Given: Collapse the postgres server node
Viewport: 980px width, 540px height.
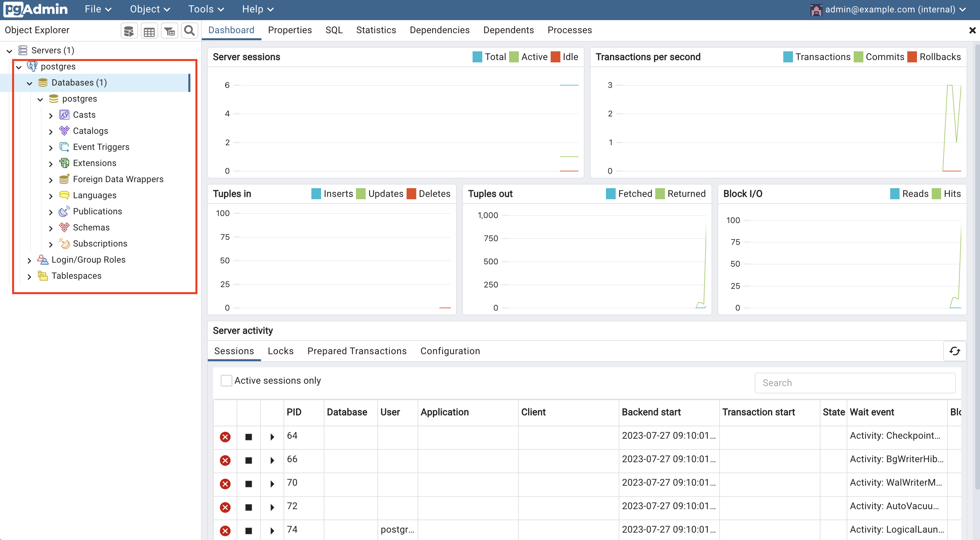Looking at the screenshot, I should pyautogui.click(x=19, y=67).
